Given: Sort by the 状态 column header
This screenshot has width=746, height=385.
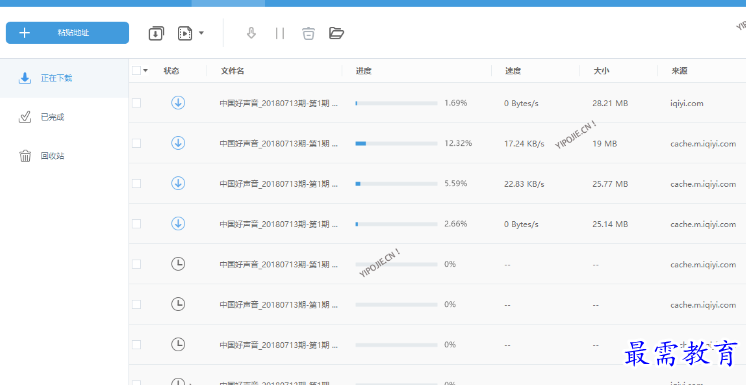Looking at the screenshot, I should [x=171, y=71].
